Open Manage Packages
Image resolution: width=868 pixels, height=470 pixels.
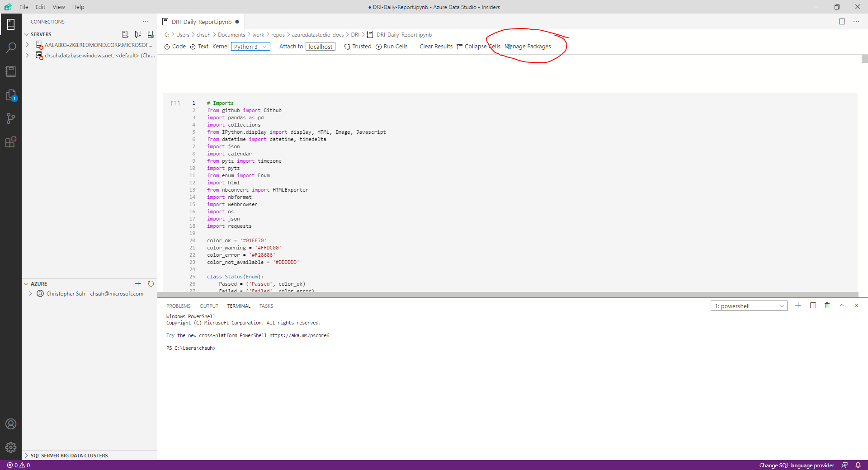527,46
